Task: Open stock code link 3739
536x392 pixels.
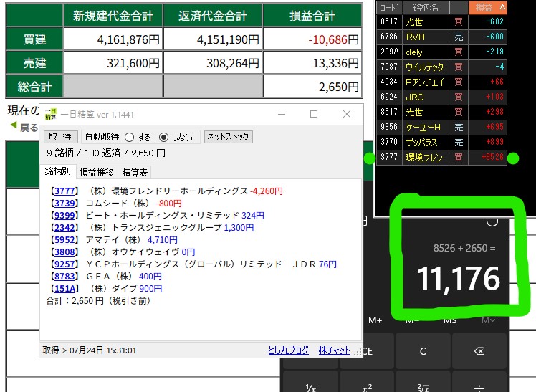Action: (x=64, y=204)
